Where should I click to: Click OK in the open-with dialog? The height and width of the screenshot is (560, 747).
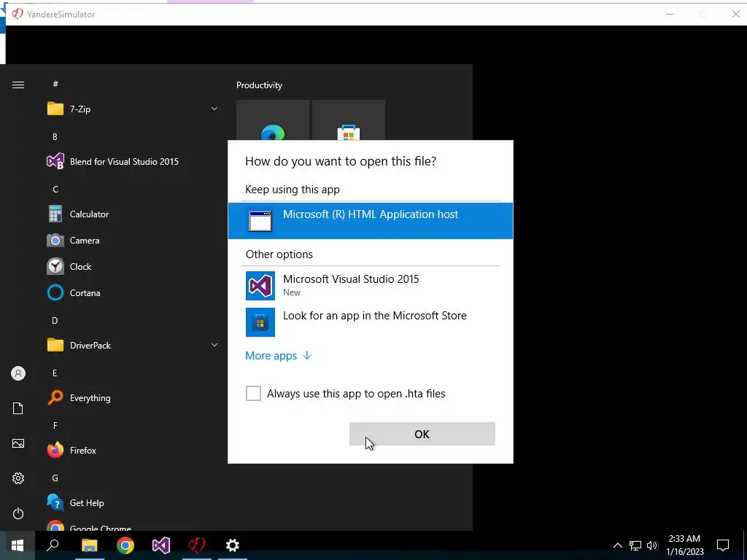[422, 434]
